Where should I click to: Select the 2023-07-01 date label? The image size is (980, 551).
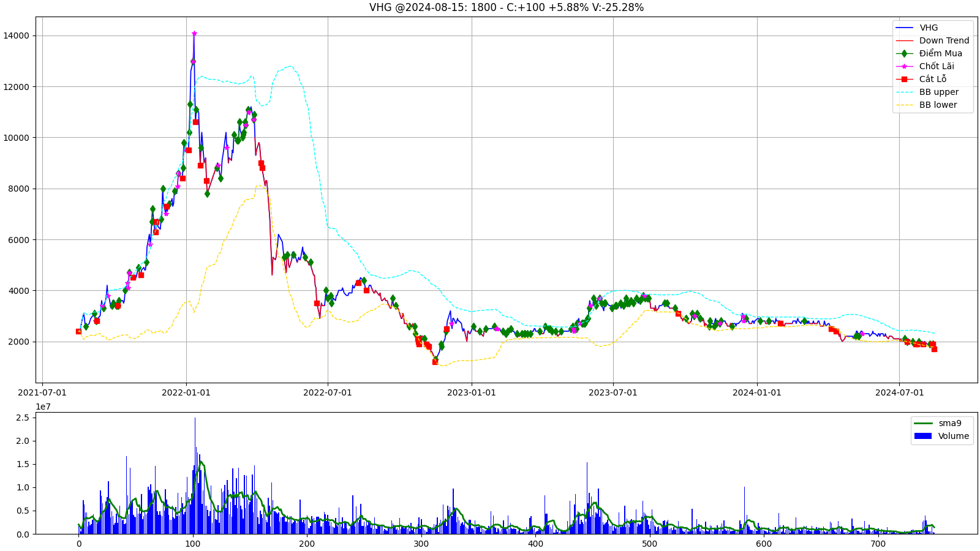point(613,392)
